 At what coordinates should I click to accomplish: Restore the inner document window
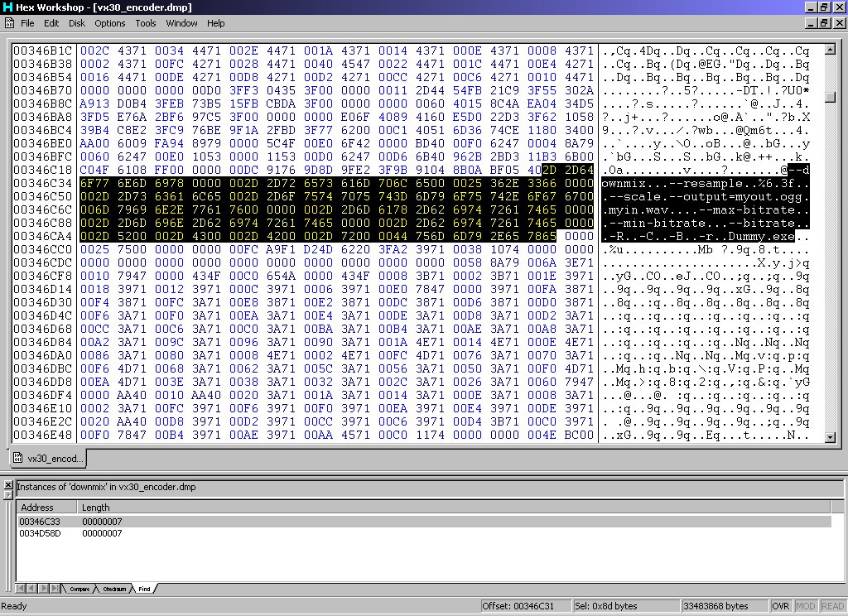824,23
